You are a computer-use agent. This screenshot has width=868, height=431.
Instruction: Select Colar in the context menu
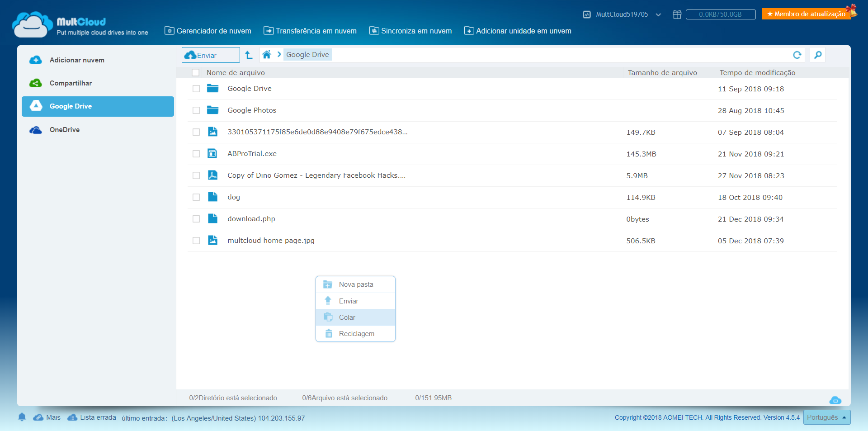click(355, 317)
